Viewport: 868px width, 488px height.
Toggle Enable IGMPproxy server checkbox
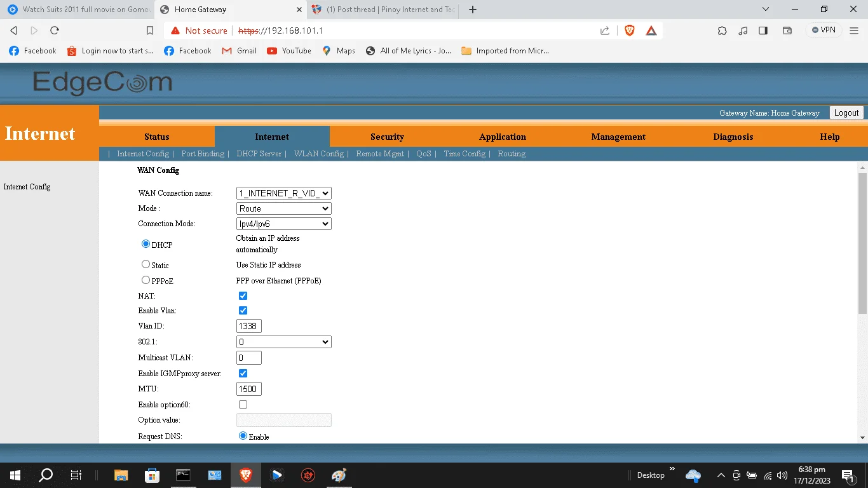click(x=243, y=373)
